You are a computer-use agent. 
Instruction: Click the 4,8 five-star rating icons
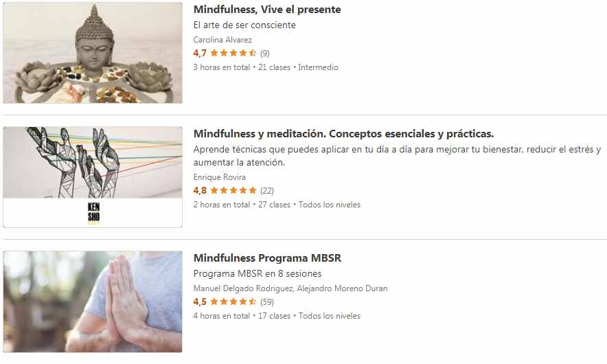tap(233, 190)
